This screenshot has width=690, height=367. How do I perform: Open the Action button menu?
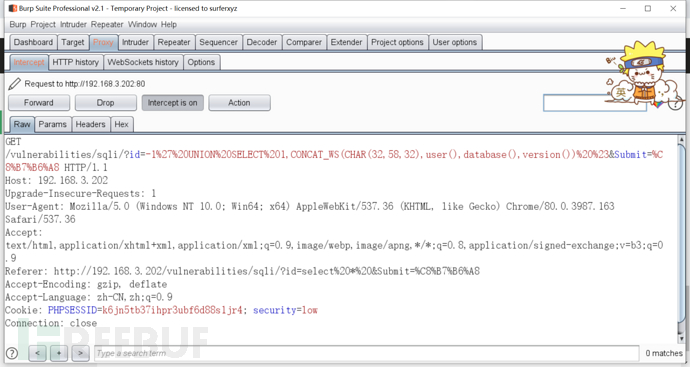pyautogui.click(x=239, y=103)
